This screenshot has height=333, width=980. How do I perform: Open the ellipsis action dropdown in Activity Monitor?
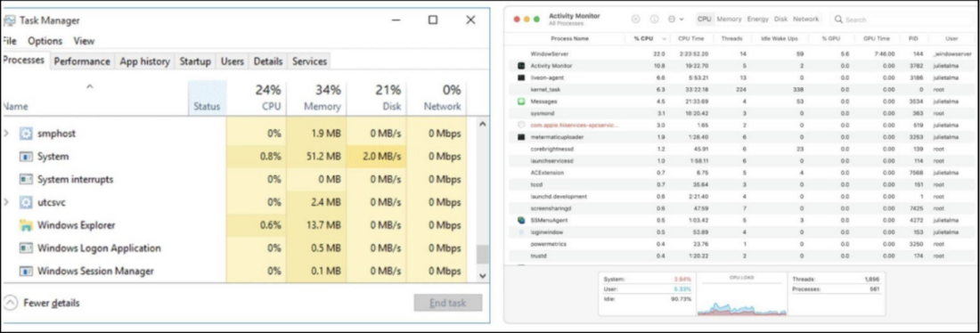pos(675,20)
